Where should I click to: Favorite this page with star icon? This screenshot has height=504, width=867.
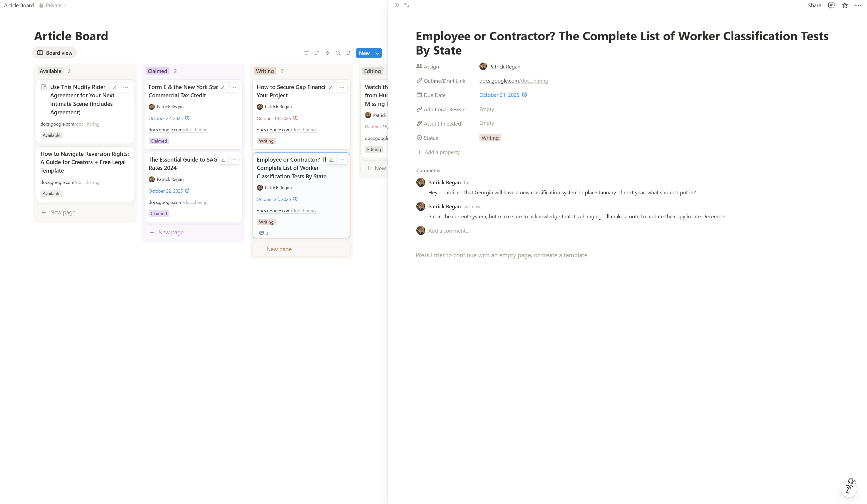point(845,5)
